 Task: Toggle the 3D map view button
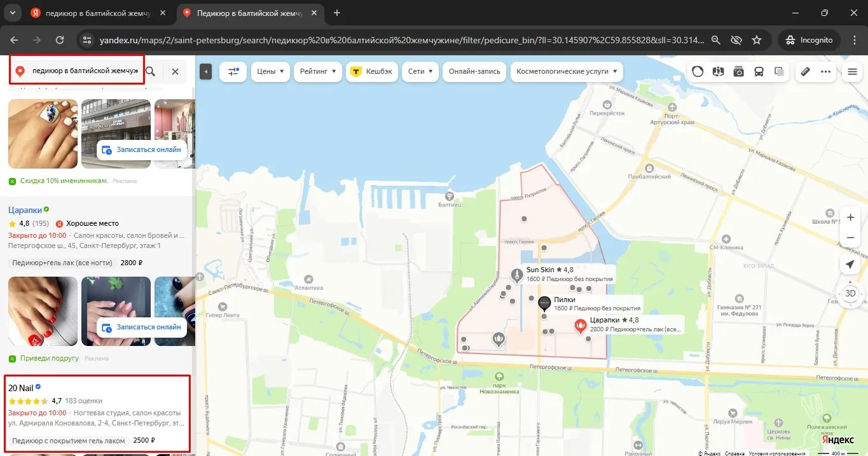click(850, 293)
